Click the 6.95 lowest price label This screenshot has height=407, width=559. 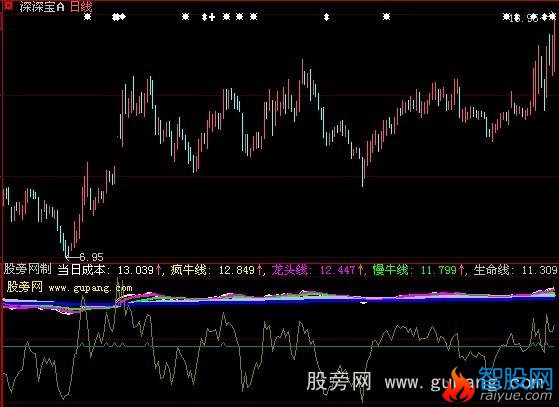click(x=91, y=257)
